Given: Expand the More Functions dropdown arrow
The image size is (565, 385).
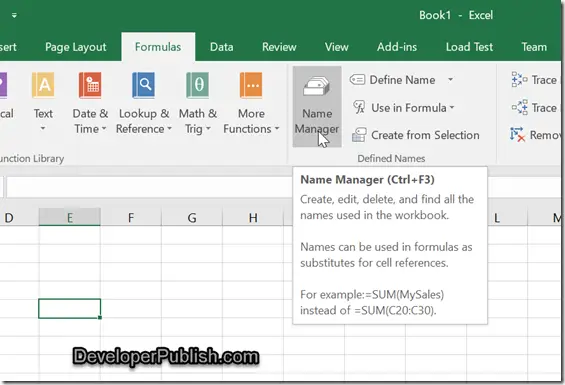Looking at the screenshot, I should pos(277,129).
